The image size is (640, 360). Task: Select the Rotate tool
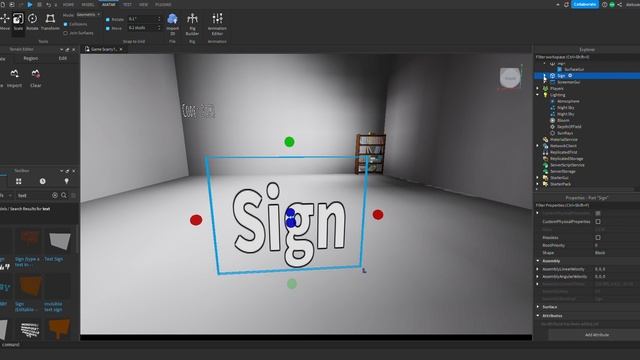(32, 22)
